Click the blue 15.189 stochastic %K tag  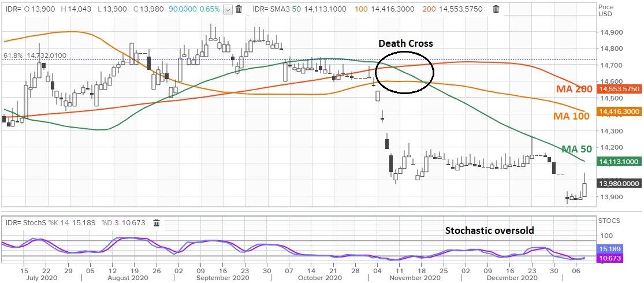(x=609, y=249)
